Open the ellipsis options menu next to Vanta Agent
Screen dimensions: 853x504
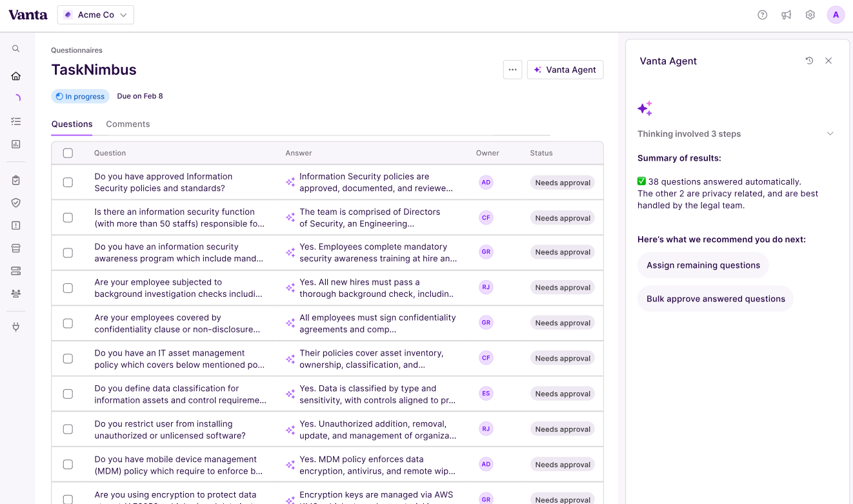pyautogui.click(x=512, y=69)
